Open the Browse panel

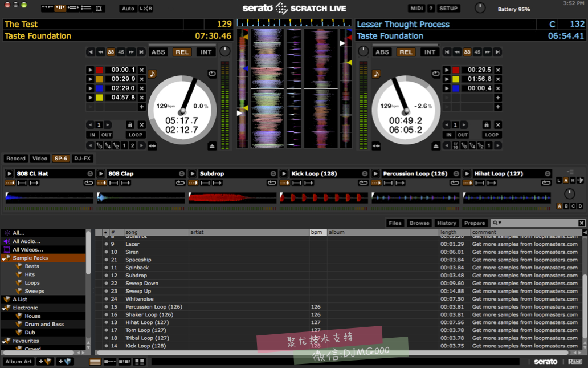pos(419,223)
